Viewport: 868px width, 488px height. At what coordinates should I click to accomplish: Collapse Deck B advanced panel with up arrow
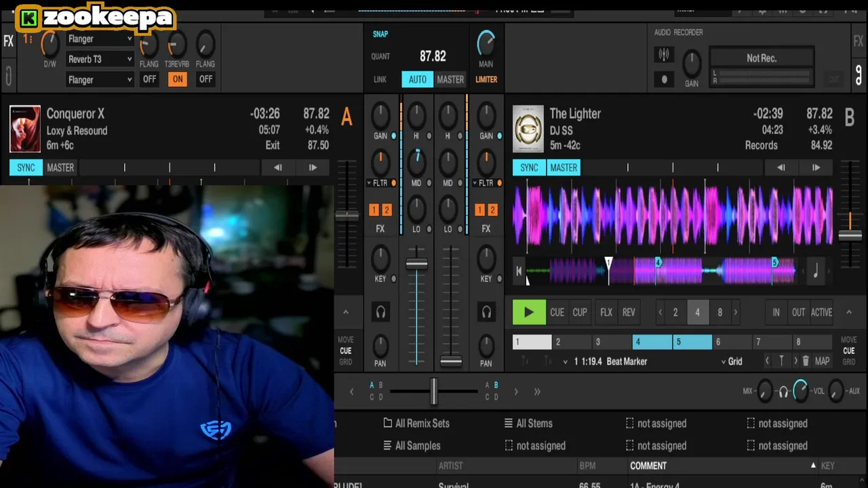pyautogui.click(x=848, y=312)
